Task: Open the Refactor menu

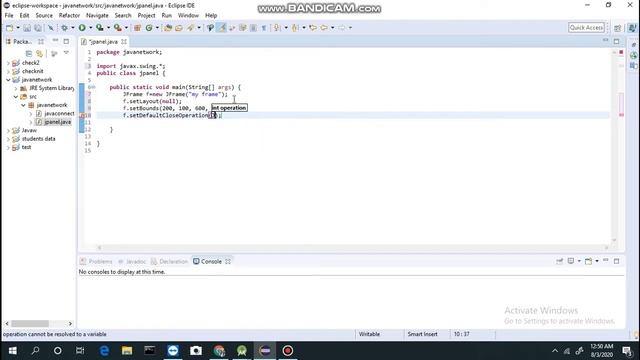Action: coord(69,16)
